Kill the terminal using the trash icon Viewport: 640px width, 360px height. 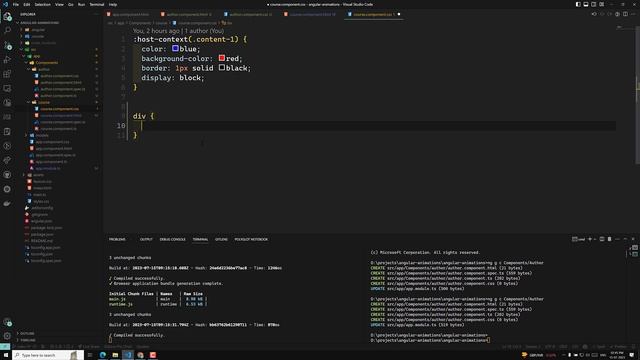[x=609, y=239]
